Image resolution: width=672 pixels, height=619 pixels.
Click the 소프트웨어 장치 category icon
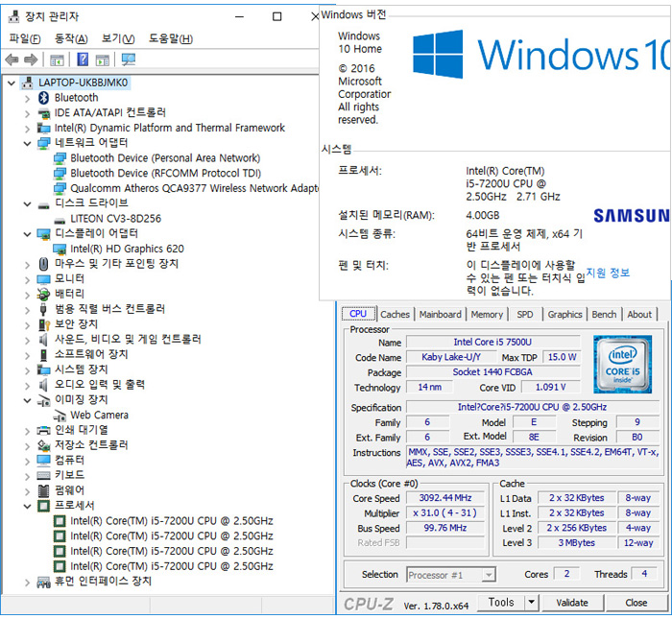click(x=43, y=355)
